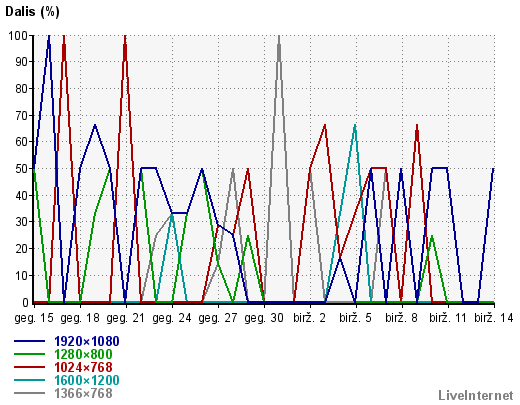The image size is (520, 405).
Task: Select the 1024×768 legend entry
Action: click(83, 367)
